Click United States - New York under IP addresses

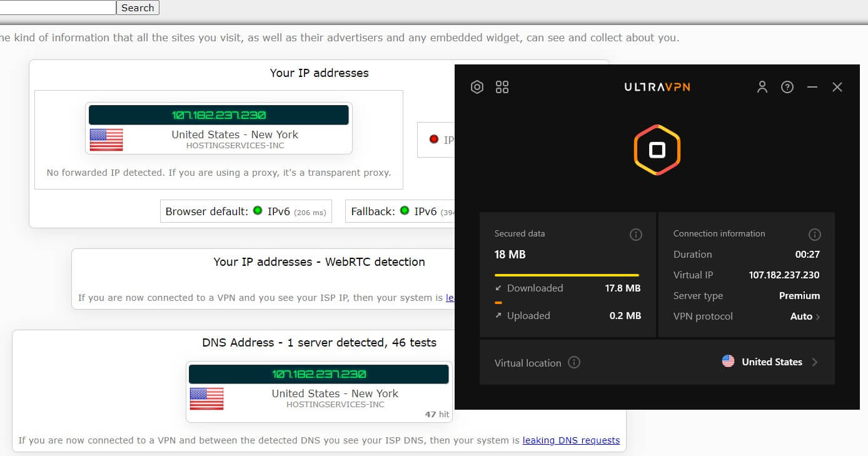235,134
